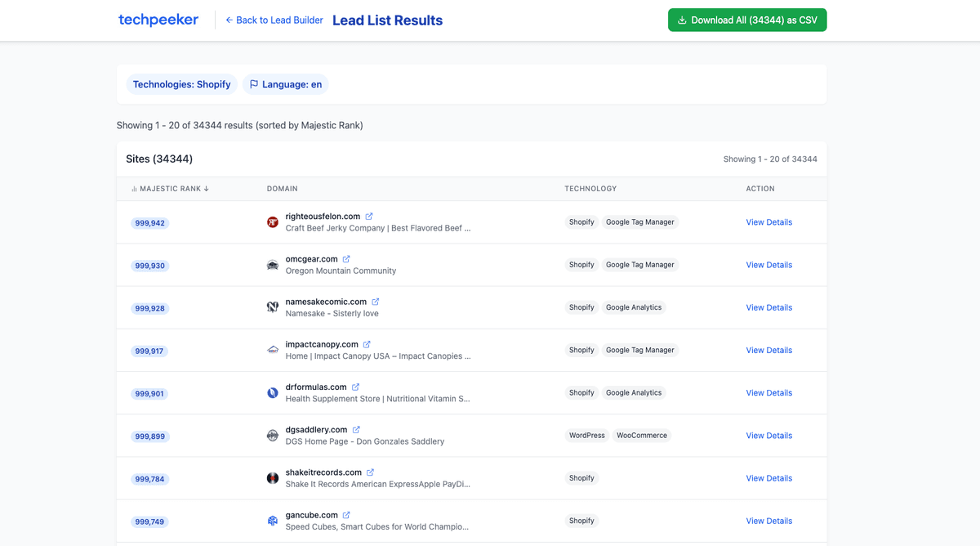View Details for omcgear.com
Viewport: 980px width, 546px height.
(768, 265)
